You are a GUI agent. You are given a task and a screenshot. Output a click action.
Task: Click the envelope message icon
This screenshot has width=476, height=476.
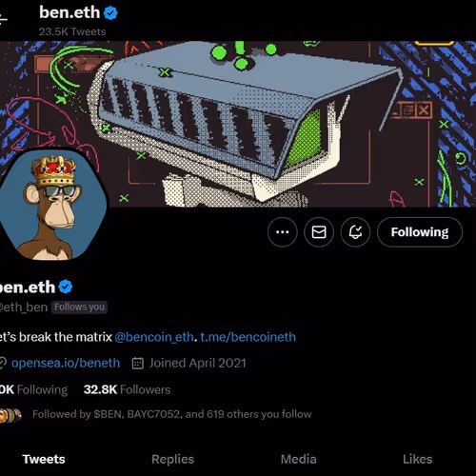coord(319,232)
